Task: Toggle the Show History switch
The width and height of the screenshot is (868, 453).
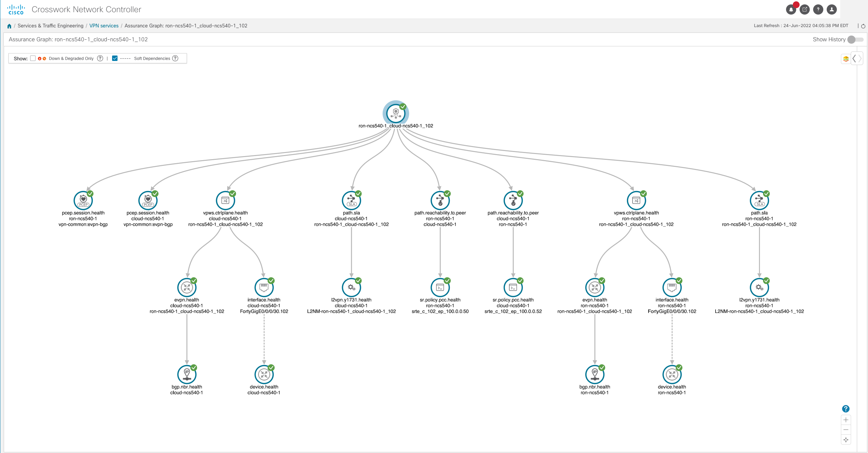Action: pyautogui.click(x=855, y=40)
